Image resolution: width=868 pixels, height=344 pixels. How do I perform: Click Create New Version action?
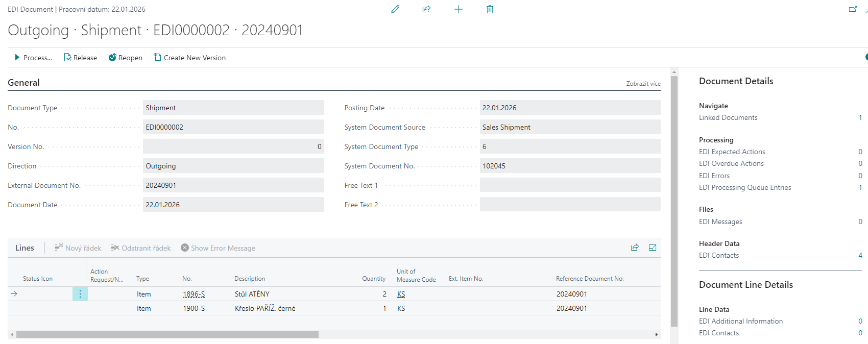[x=189, y=58]
